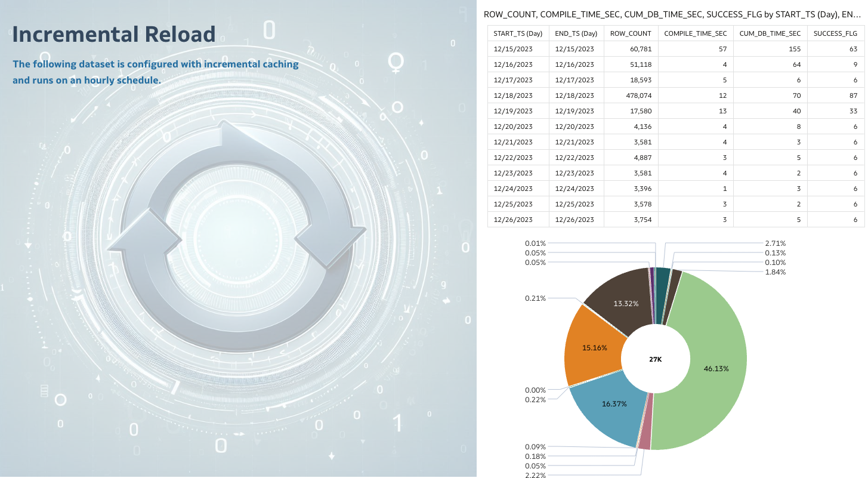Sort the table by START_TS (Day) column header
This screenshot has height=478, width=868.
[517, 33]
